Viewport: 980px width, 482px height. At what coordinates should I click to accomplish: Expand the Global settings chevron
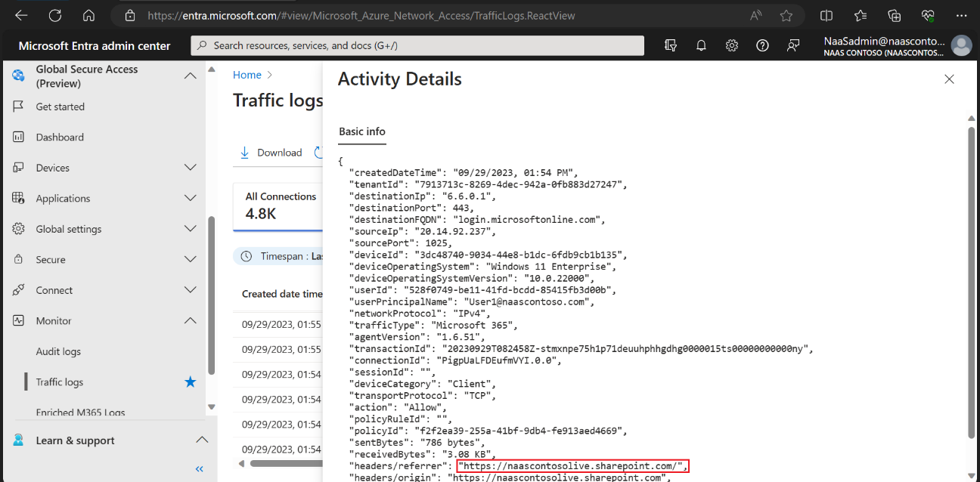click(191, 229)
